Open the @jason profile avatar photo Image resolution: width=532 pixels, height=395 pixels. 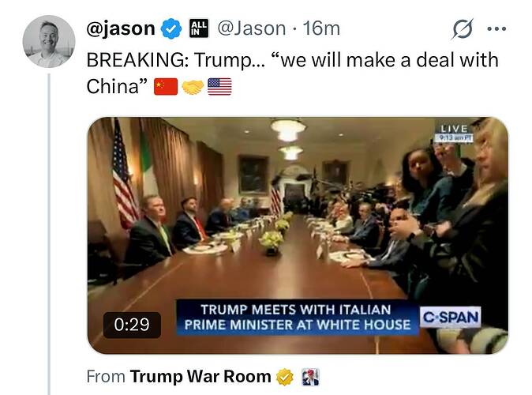tap(49, 41)
